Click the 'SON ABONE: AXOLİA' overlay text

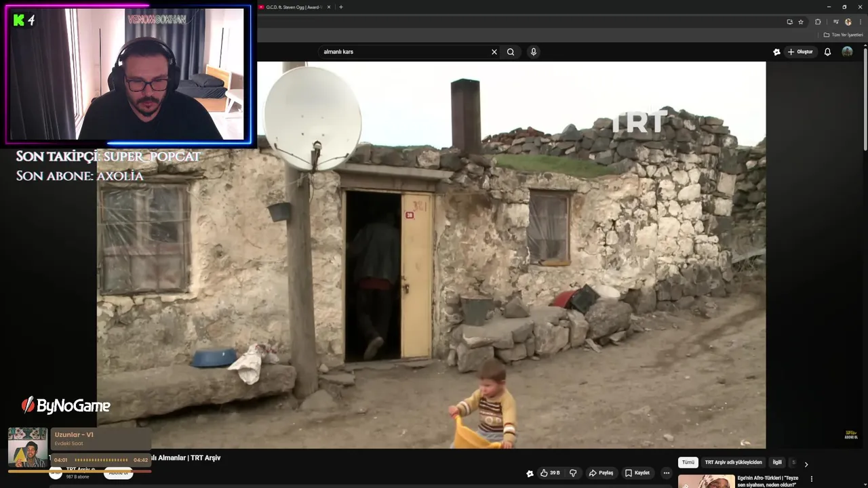click(80, 176)
